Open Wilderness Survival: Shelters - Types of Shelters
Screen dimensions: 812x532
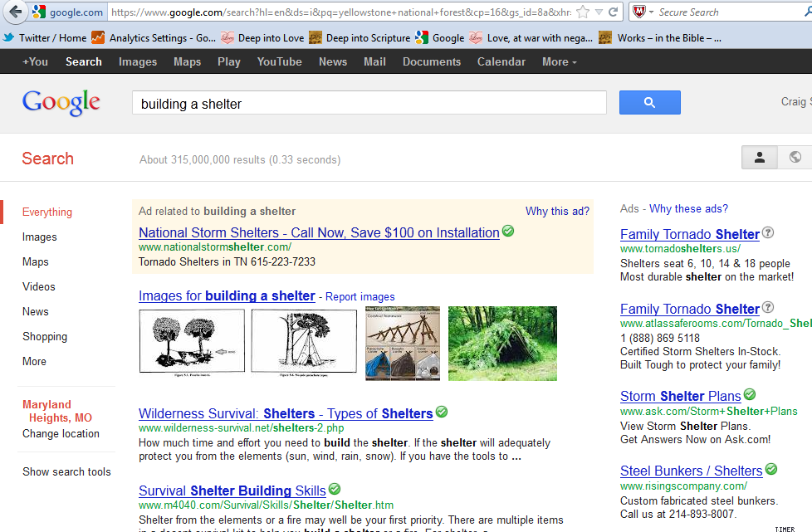tap(286, 413)
